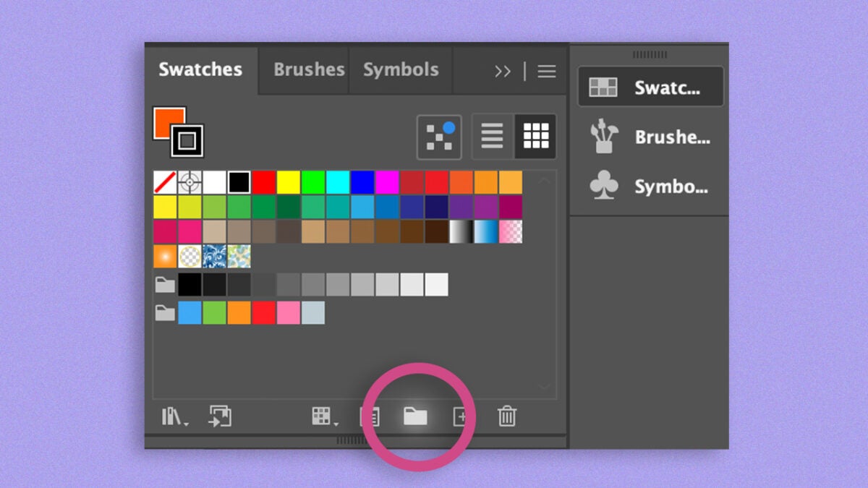The height and width of the screenshot is (488, 868).
Task: Click the New Swatch plus icon
Action: point(461,416)
